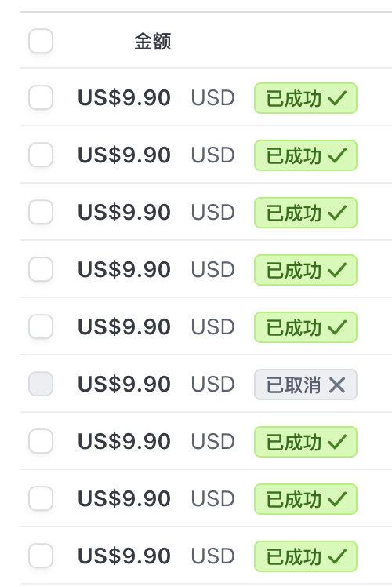392x587 pixels.
Task: Check the fifth payment row checkbox
Action: (41, 326)
